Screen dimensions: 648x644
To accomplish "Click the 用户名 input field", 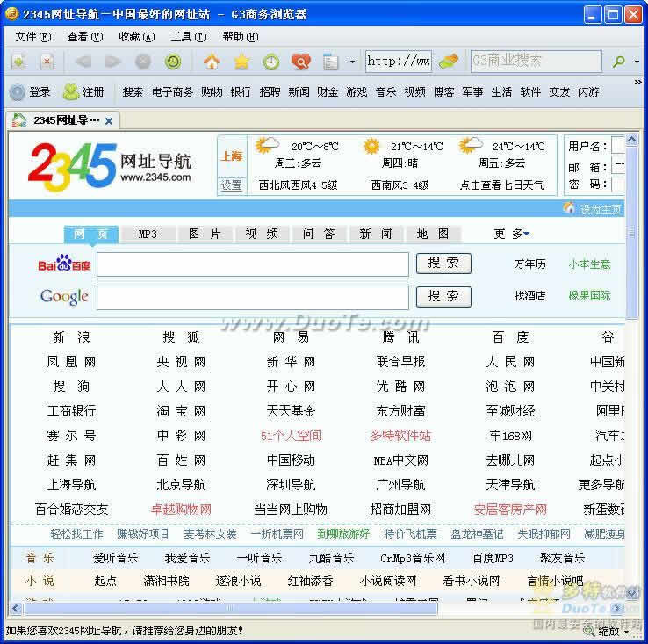I will [x=618, y=146].
